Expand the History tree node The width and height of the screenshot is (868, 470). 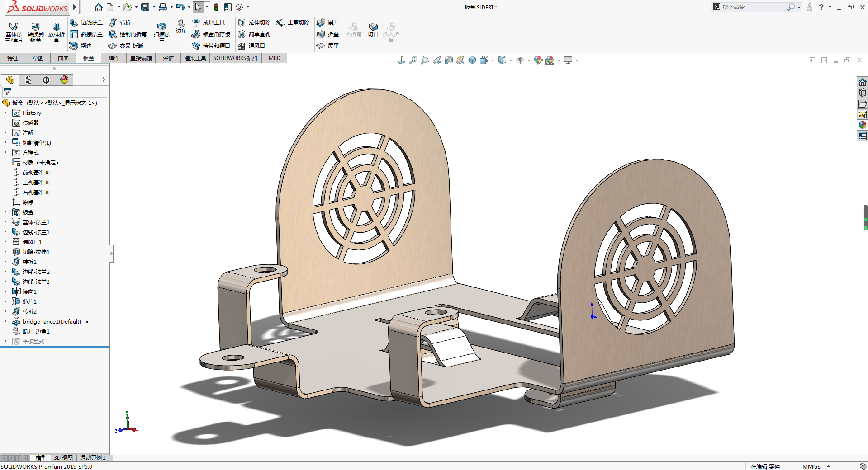(5, 113)
